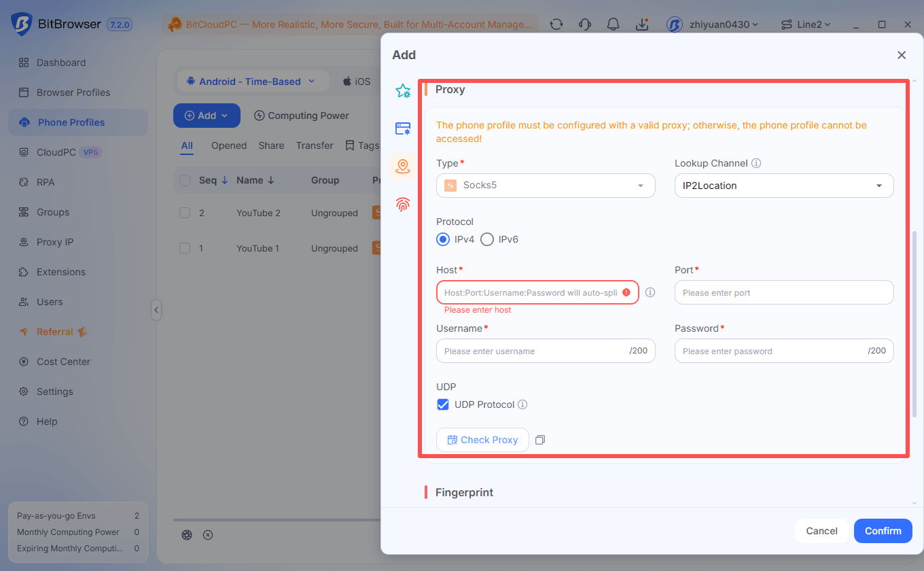Image resolution: width=924 pixels, height=571 pixels.
Task: Open the notifications bell icon
Action: pyautogui.click(x=614, y=24)
